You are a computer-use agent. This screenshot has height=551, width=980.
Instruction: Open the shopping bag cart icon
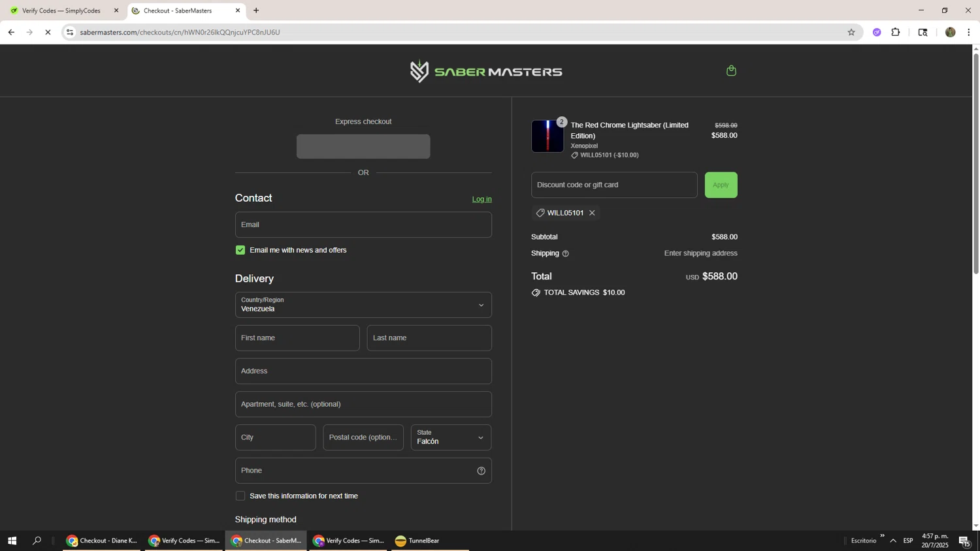click(731, 71)
